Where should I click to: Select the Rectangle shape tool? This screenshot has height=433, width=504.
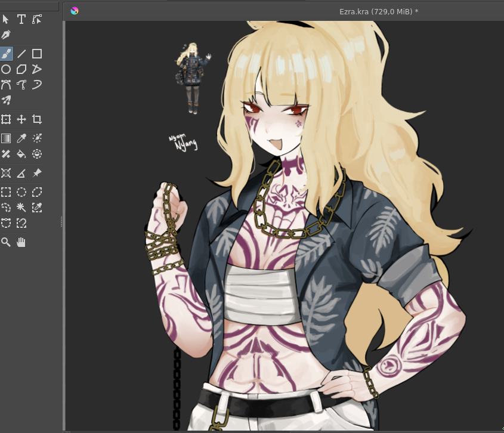pyautogui.click(x=37, y=54)
